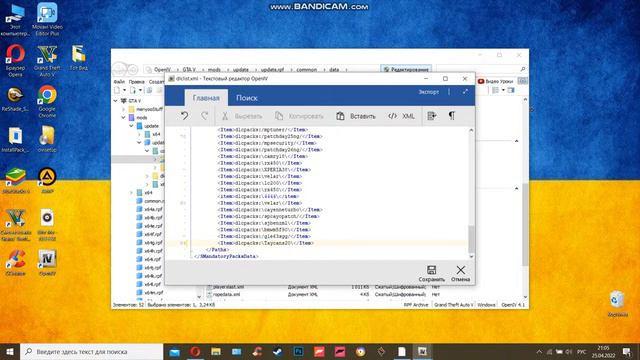
Task: Expand the lower x64 tree node
Action: coord(131,193)
